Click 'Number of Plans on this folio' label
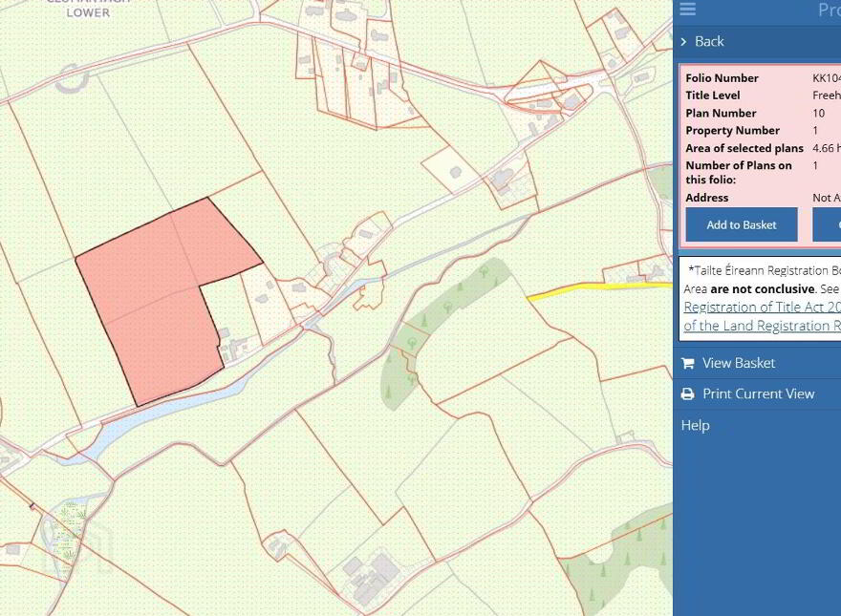This screenshot has height=616, width=841. (739, 172)
